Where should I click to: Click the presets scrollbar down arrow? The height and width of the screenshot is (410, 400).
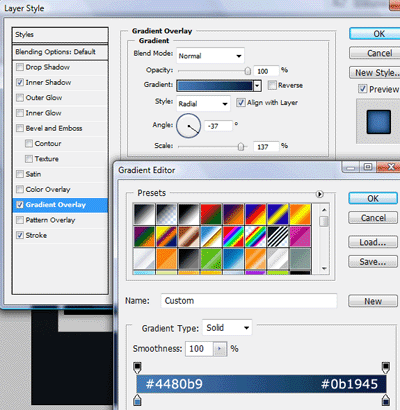point(324,268)
